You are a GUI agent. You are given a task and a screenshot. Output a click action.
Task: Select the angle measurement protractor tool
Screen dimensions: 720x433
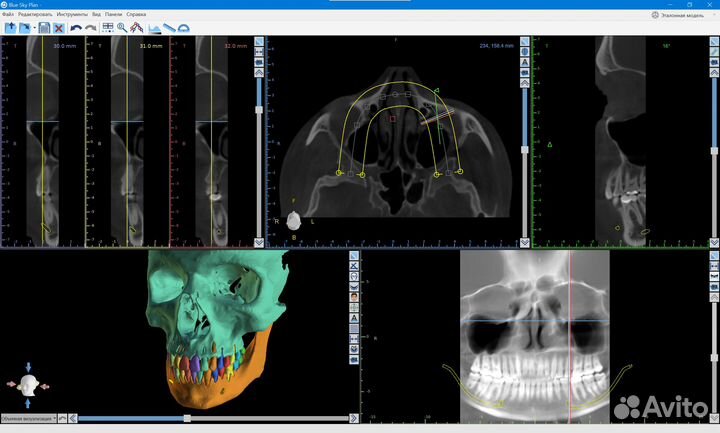(x=184, y=28)
